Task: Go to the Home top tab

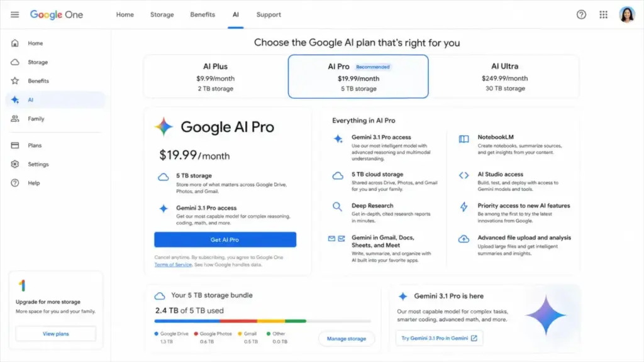Action: coord(125,15)
